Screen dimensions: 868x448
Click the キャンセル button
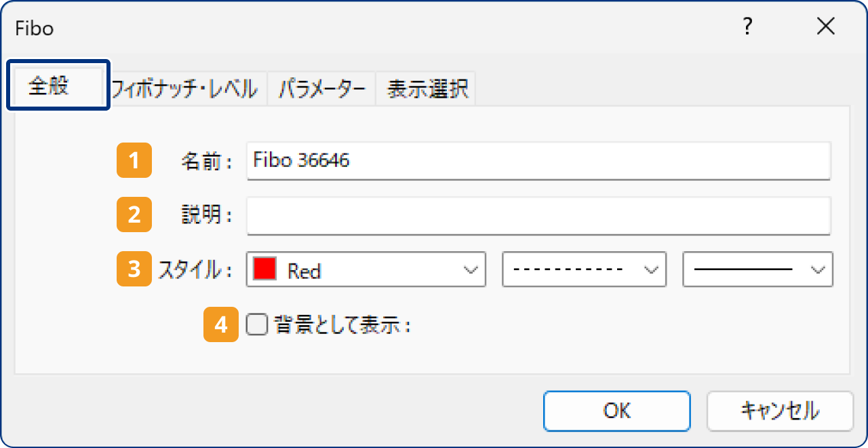[780, 411]
